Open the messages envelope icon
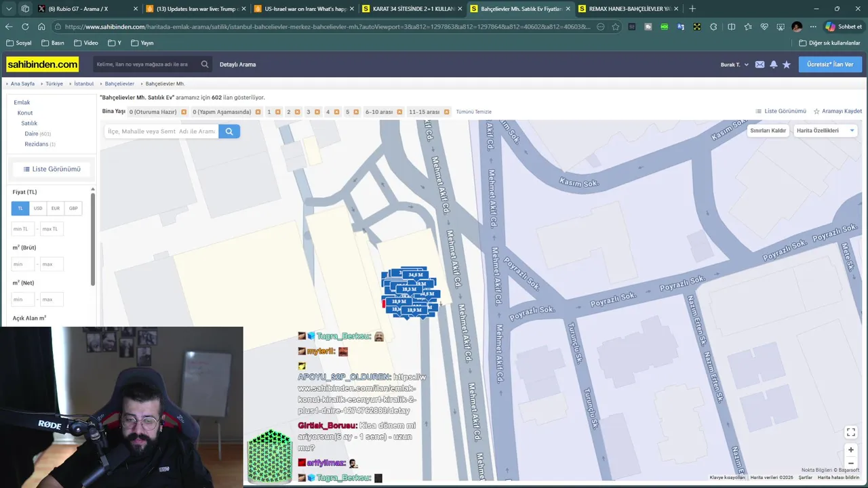This screenshot has width=868, height=488. (759, 64)
